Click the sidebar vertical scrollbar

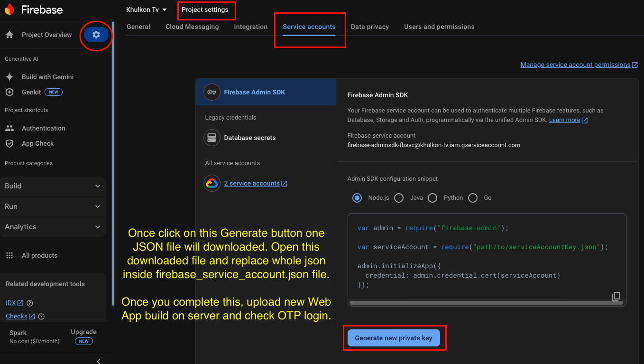pyautogui.click(x=112, y=164)
